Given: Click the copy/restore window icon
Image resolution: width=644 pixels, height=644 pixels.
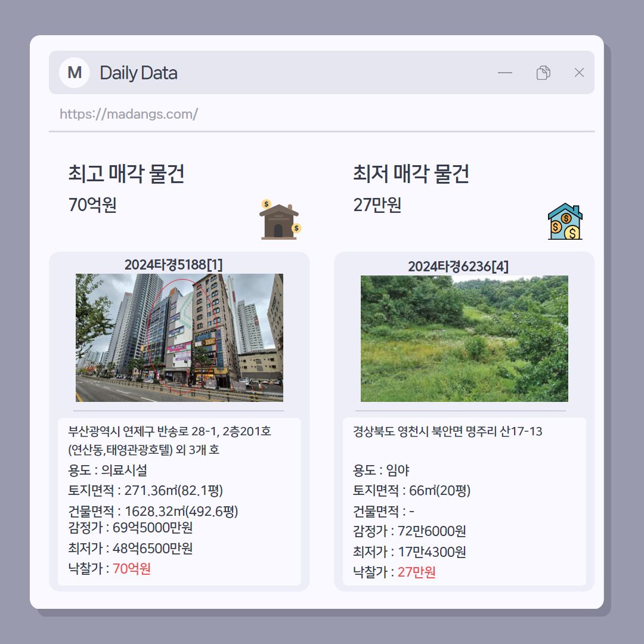Looking at the screenshot, I should click(x=543, y=73).
